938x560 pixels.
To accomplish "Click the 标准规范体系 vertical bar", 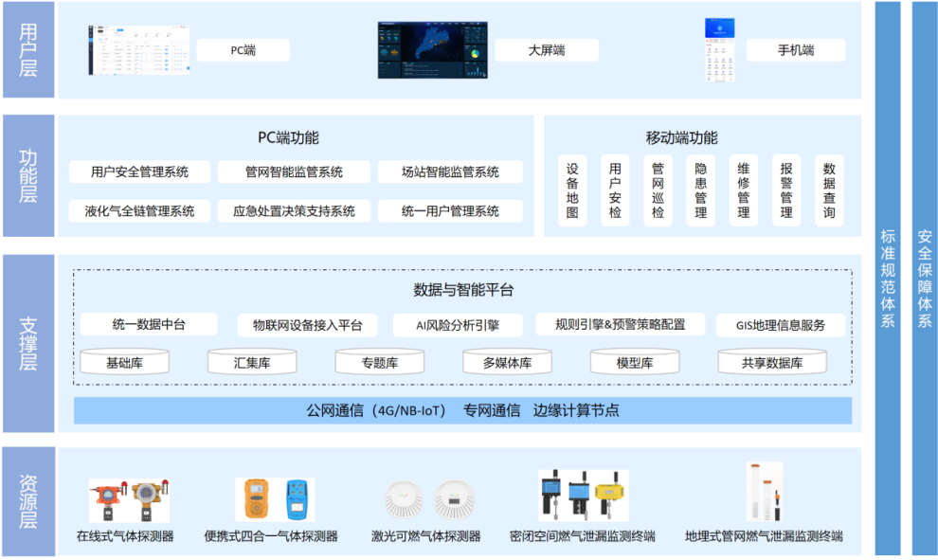I will (888, 279).
